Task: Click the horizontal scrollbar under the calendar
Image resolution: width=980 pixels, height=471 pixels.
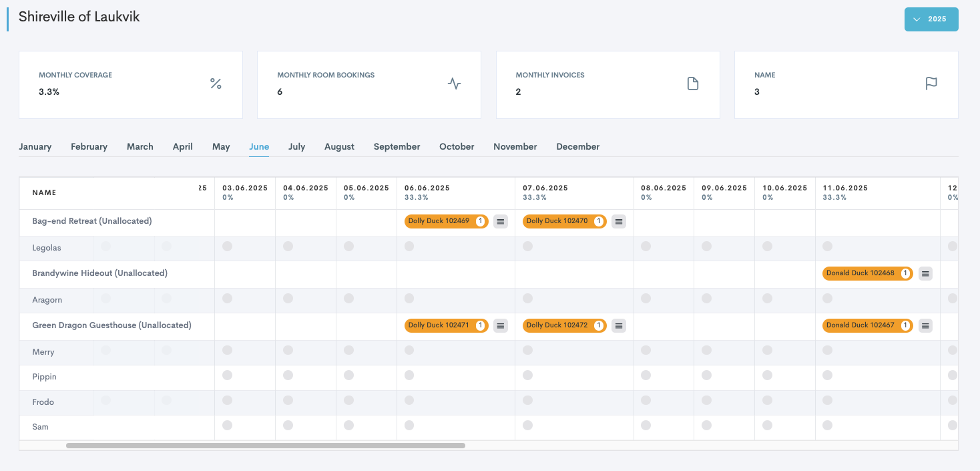Action: [x=265, y=445]
